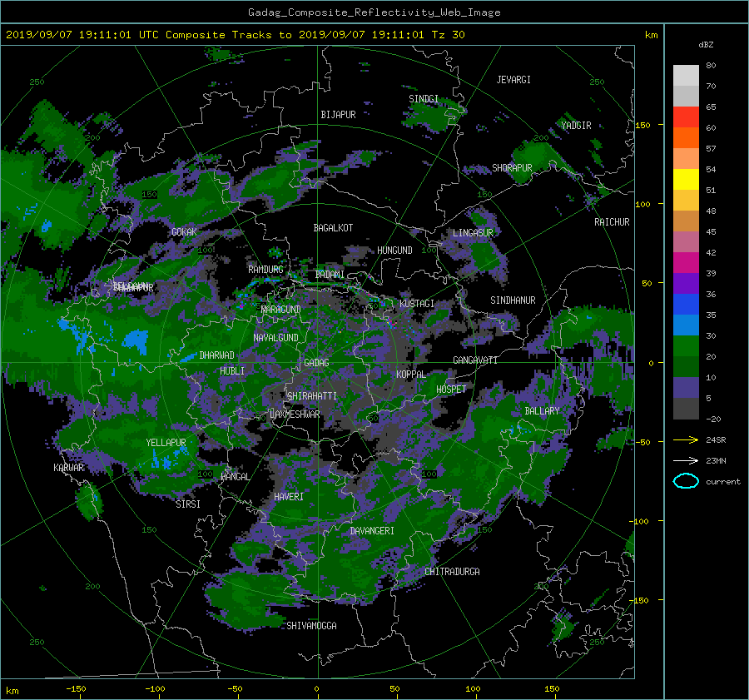Click the SINDGI city label
The height and width of the screenshot is (700, 749).
(x=424, y=98)
